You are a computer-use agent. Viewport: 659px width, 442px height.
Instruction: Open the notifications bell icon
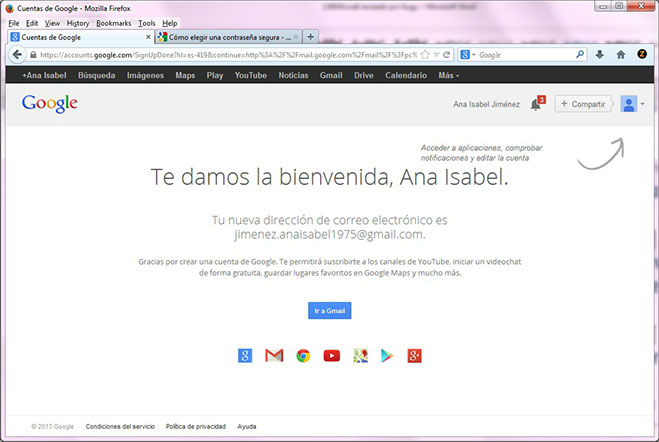536,104
